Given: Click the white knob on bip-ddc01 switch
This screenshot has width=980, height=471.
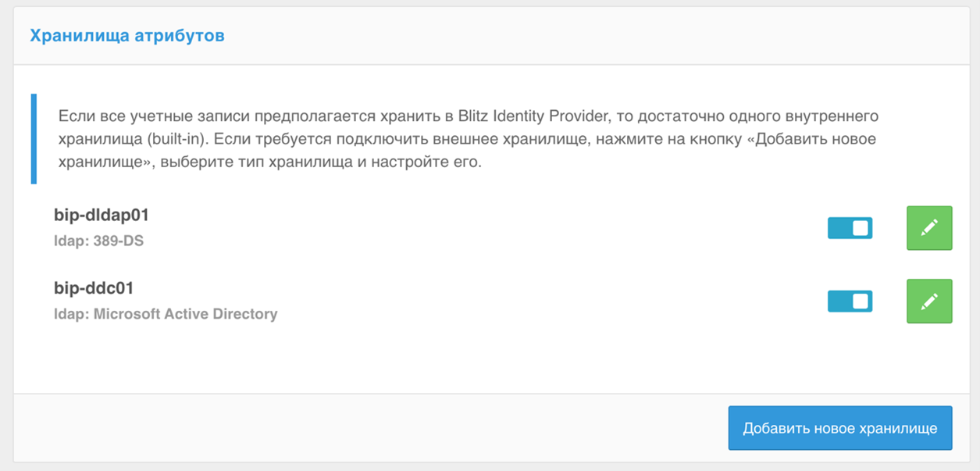Looking at the screenshot, I should pyautogui.click(x=860, y=301).
